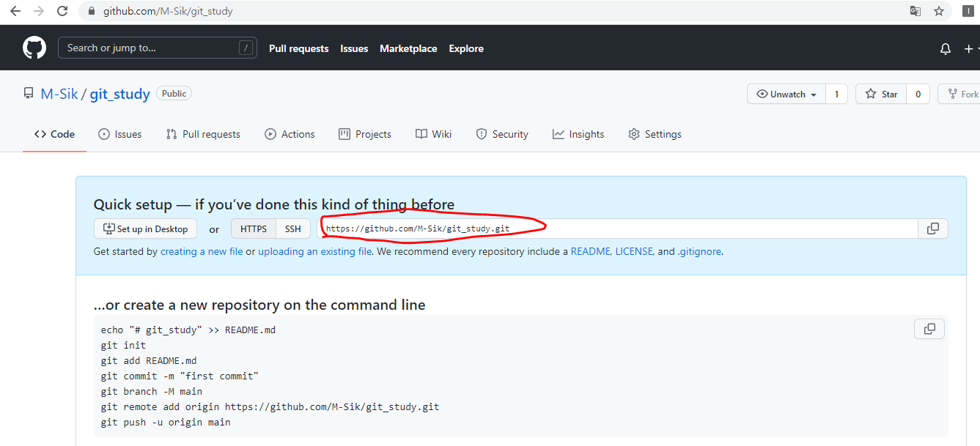This screenshot has height=446, width=980.
Task: Follow the uploading an existing file link
Action: coord(314,251)
